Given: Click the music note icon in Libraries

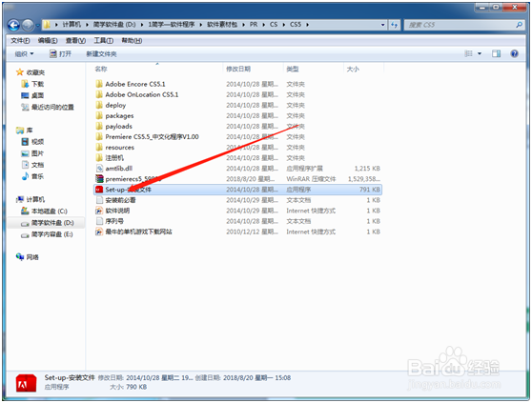Looking at the screenshot, I should [x=25, y=176].
